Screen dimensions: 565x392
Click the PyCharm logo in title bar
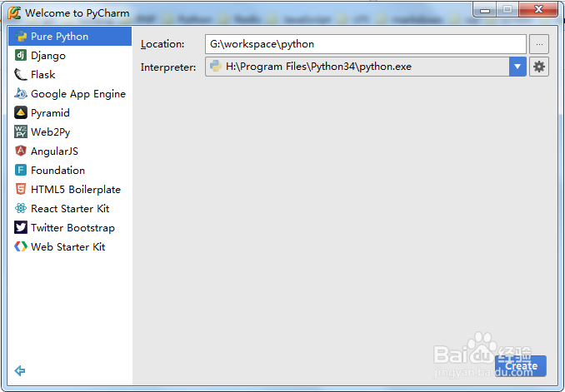[14, 12]
